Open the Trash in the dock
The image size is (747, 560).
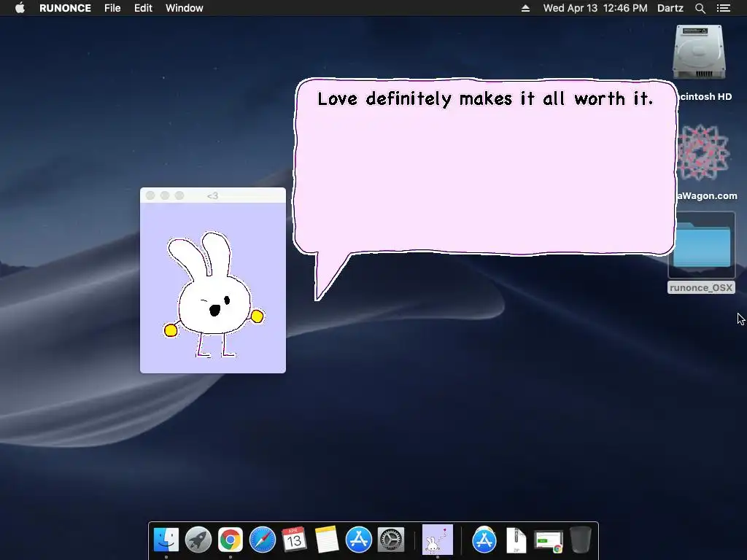coord(580,540)
